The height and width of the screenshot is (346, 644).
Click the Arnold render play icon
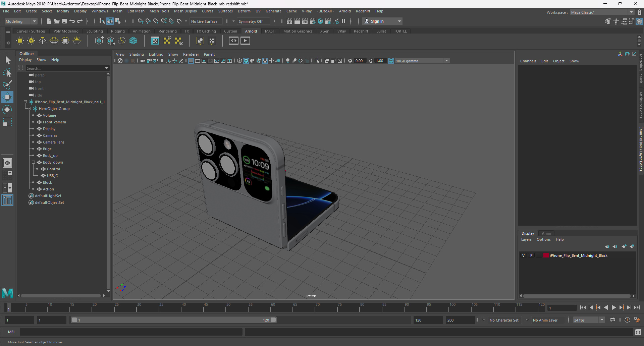pyautogui.click(x=245, y=41)
